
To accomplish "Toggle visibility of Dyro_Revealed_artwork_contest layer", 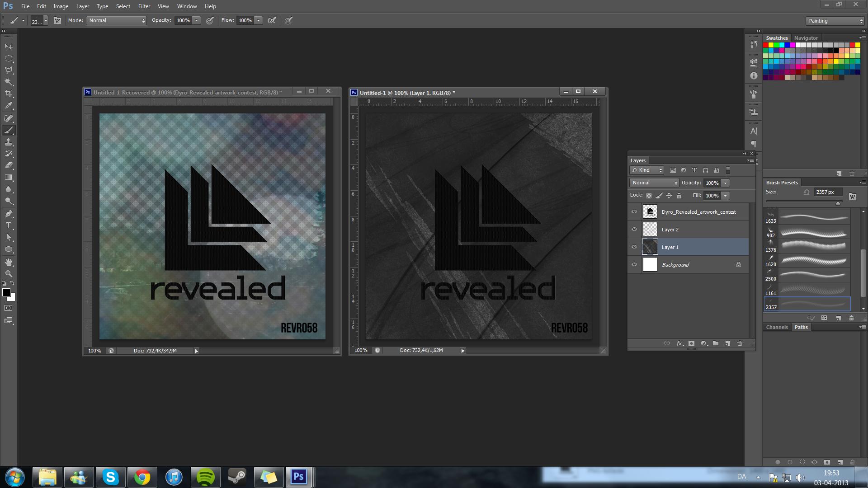I will [x=634, y=211].
